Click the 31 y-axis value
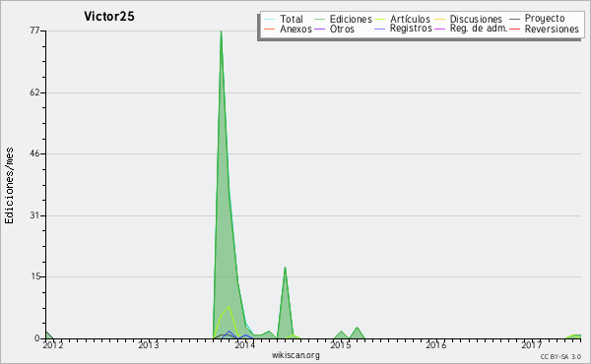 [x=34, y=215]
